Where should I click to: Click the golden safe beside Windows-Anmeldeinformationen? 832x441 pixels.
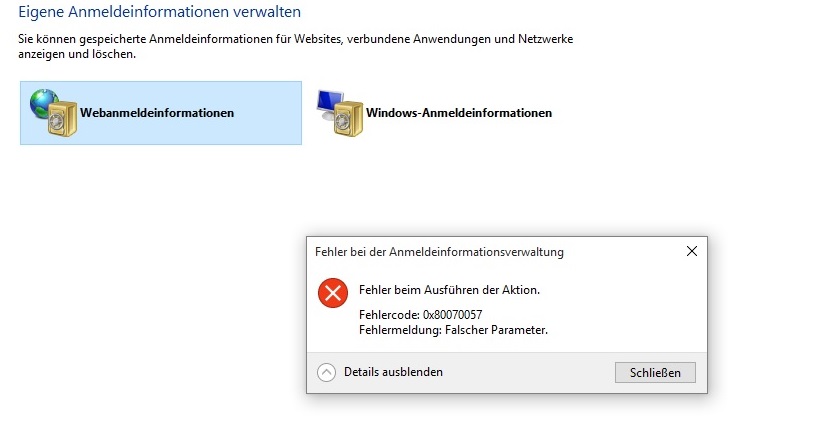pyautogui.click(x=349, y=119)
